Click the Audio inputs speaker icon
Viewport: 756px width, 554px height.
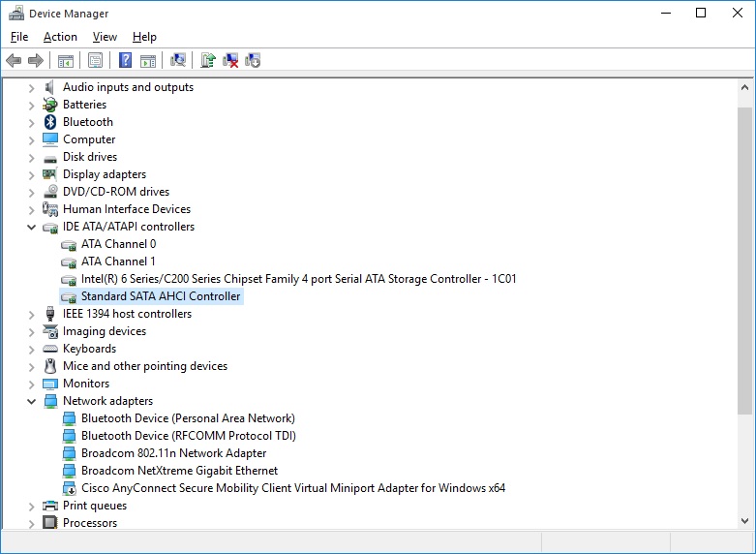(x=49, y=87)
